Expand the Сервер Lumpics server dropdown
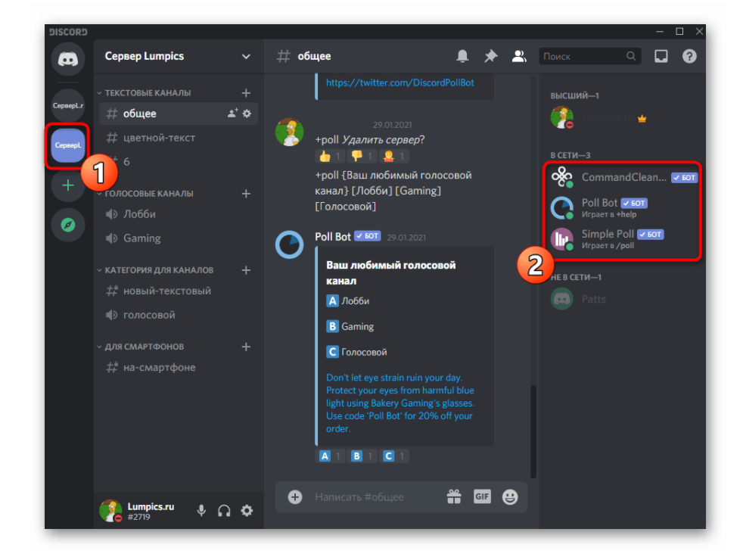 click(x=246, y=56)
